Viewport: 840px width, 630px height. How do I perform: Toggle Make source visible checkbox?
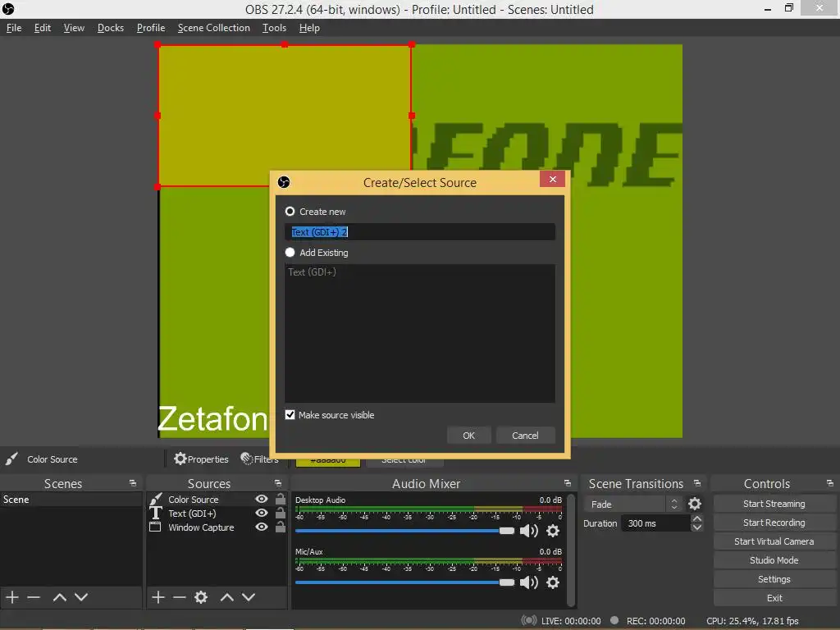(290, 414)
